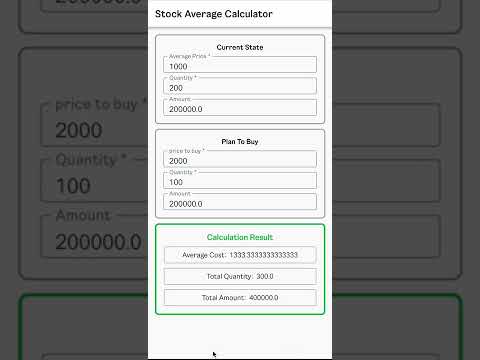
Task: Click the Stock Average Calculator title
Action: 214,14
